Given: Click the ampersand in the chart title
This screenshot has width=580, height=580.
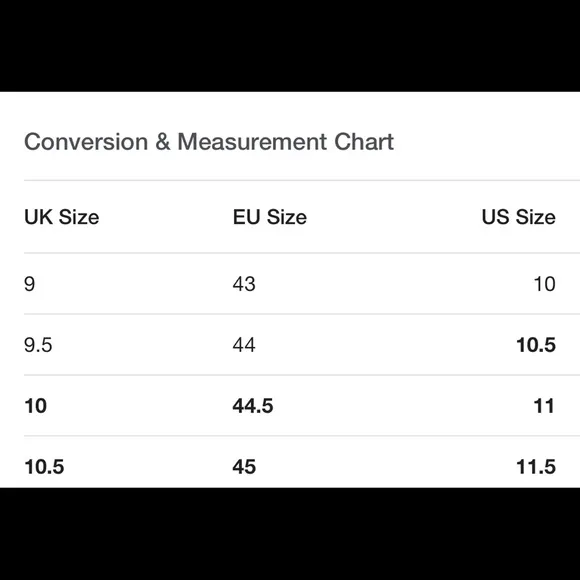Looking at the screenshot, I should tap(163, 142).
